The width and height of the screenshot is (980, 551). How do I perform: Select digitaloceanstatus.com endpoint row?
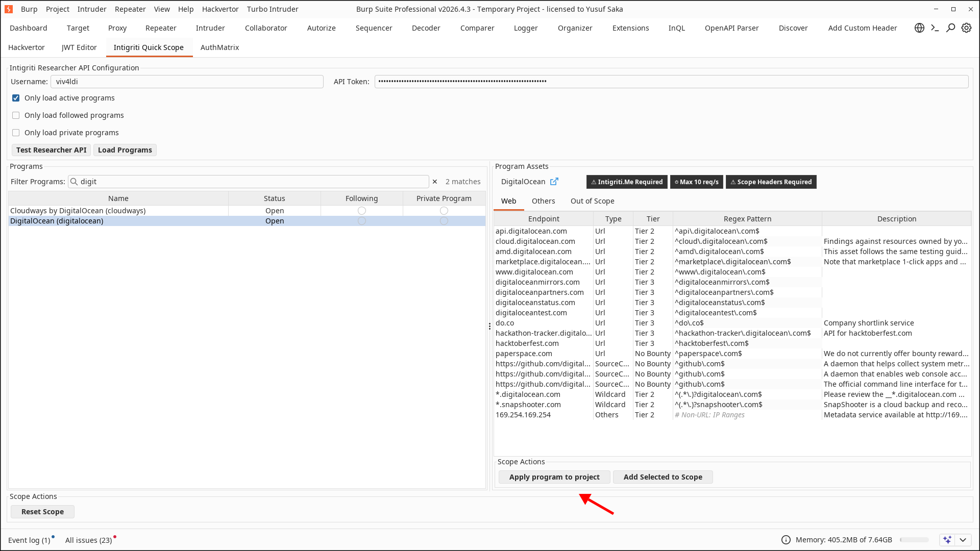(732, 303)
